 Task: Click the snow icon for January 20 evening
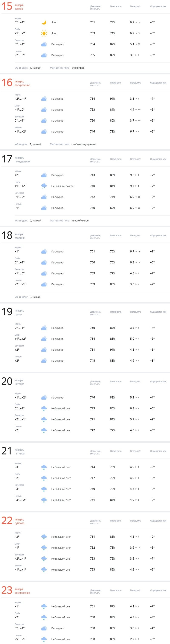(x=44, y=419)
